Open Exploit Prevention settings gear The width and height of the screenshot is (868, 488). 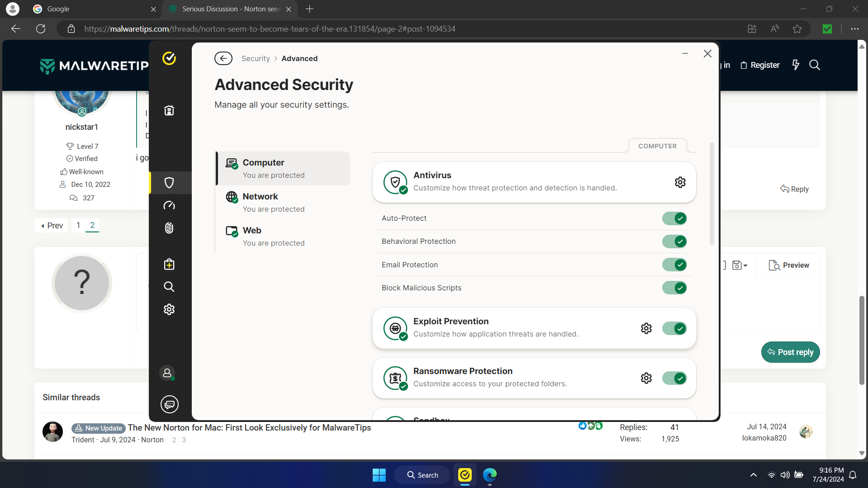point(646,328)
